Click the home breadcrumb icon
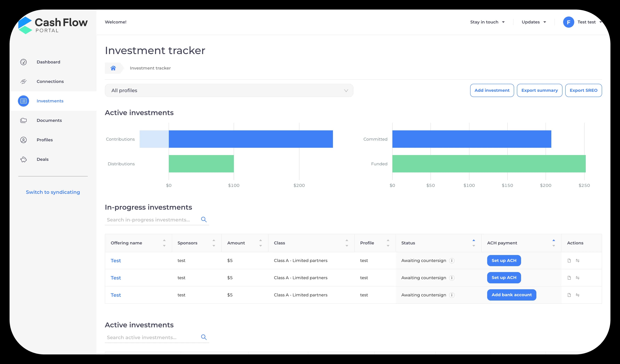The width and height of the screenshot is (620, 364). point(113,68)
